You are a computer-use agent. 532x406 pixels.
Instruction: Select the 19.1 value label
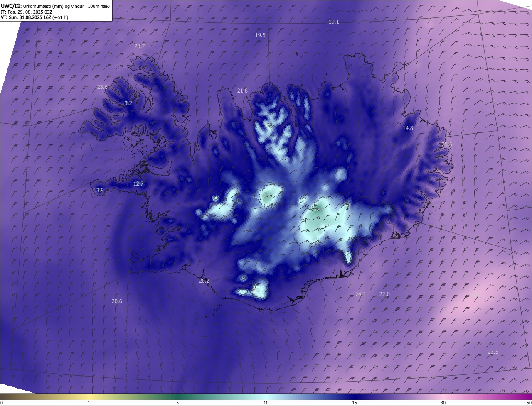(x=334, y=22)
